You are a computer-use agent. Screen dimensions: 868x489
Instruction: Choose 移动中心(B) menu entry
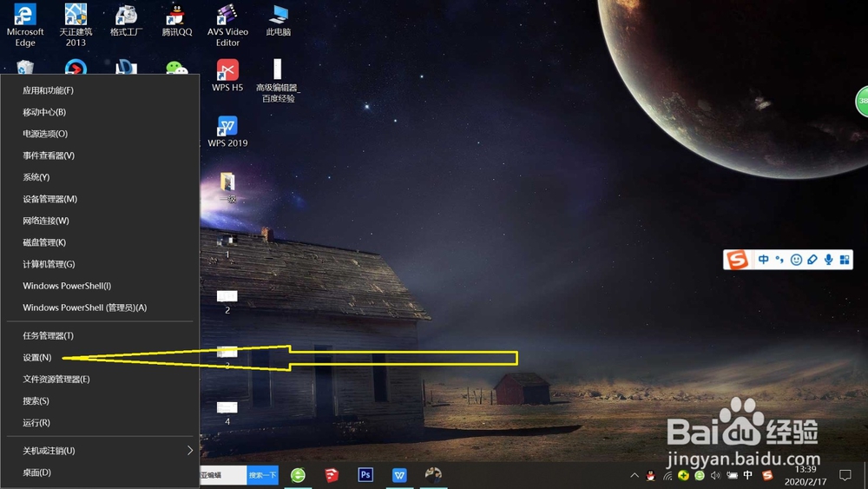tap(100, 112)
